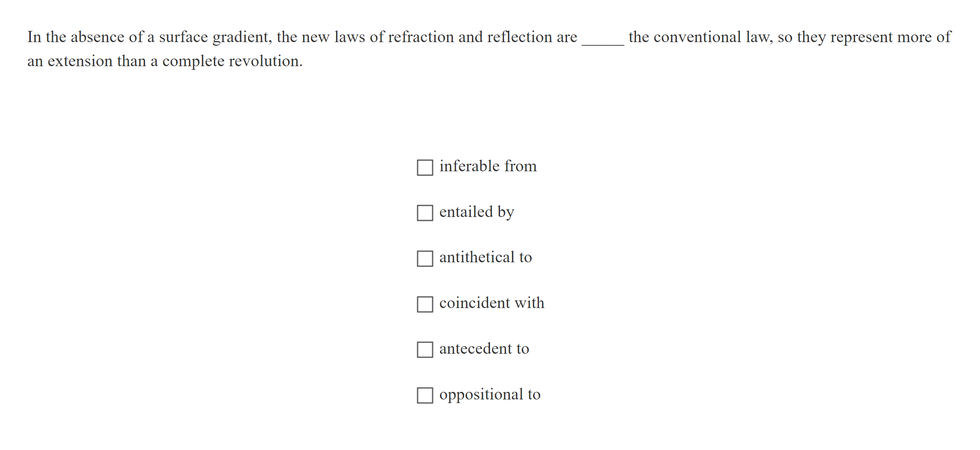Click the 'antecedent to' option label
This screenshot has height=450, width=980.
[484, 349]
